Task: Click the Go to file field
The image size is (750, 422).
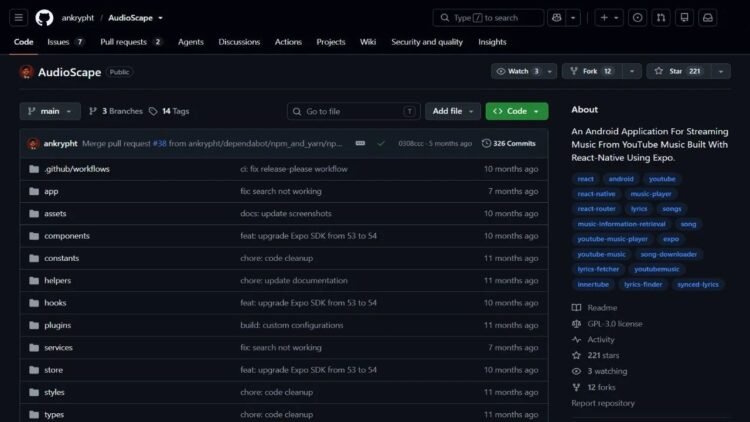Action: click(x=353, y=111)
